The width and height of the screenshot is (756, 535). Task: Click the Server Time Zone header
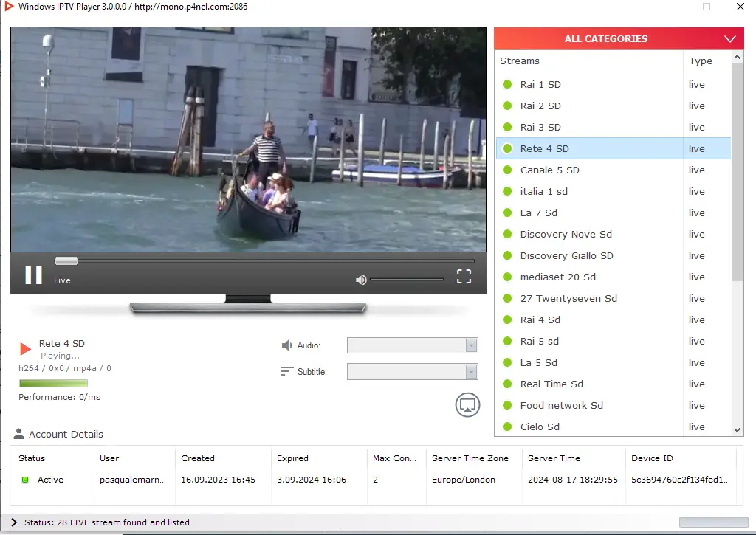pyautogui.click(x=470, y=458)
